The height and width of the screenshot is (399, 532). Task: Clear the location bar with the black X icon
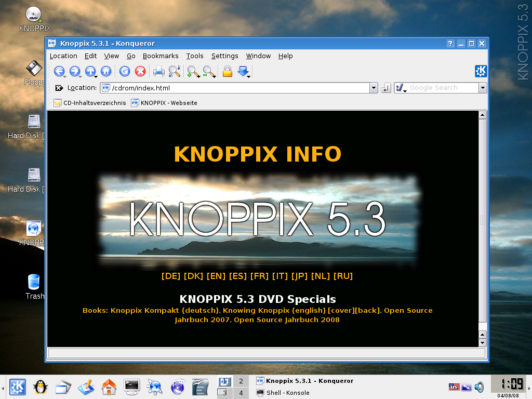click(x=59, y=88)
